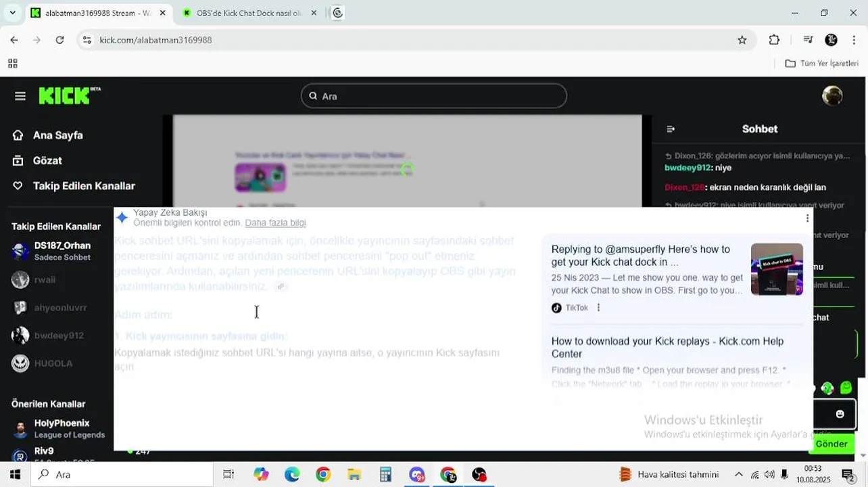
Task: Bookmark this page with star icon
Action: [x=742, y=40]
